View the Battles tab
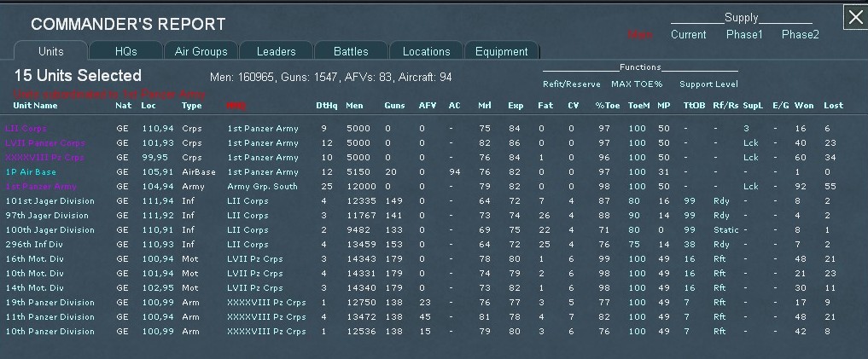868x359 pixels. (x=351, y=52)
